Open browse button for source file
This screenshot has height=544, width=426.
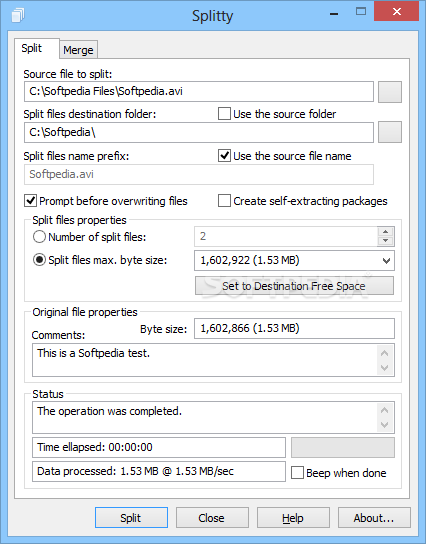coord(390,92)
